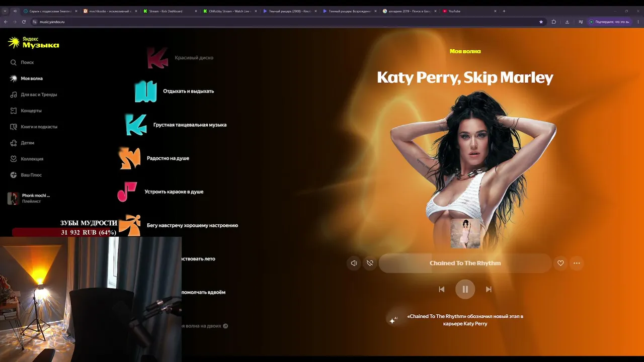Click the Радостно на душе label
Viewport: 644px width, 362px height.
pos(168,158)
